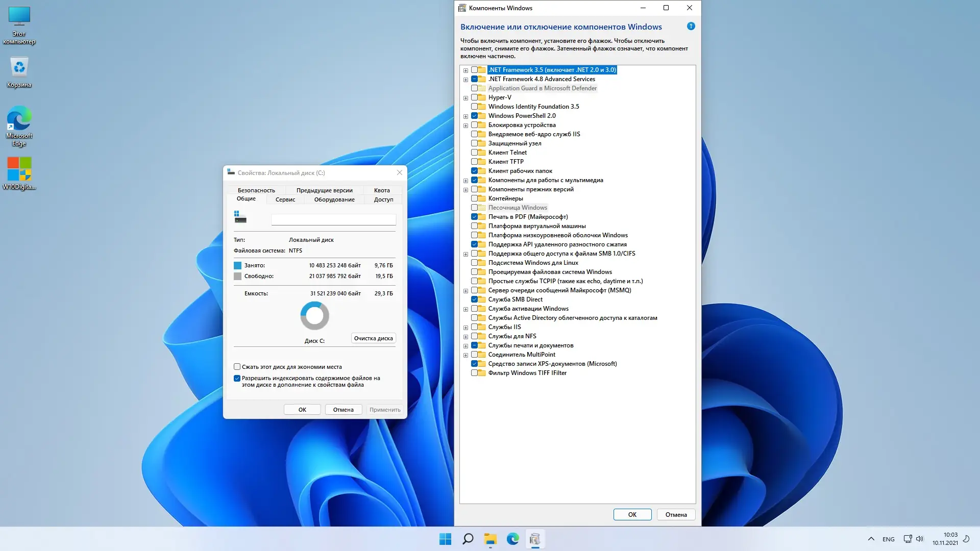The image size is (980, 551).
Task: Open File Explorer from the taskbar
Action: coord(490,539)
